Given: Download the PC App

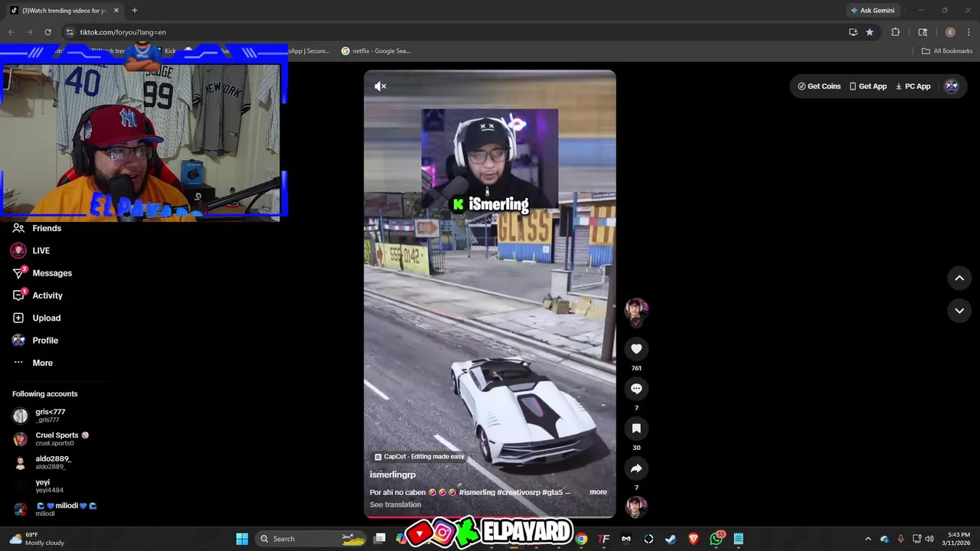Looking at the screenshot, I should coord(913,86).
